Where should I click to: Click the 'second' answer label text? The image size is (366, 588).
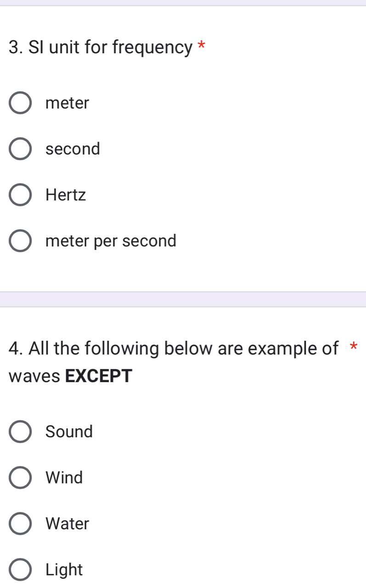(x=73, y=149)
